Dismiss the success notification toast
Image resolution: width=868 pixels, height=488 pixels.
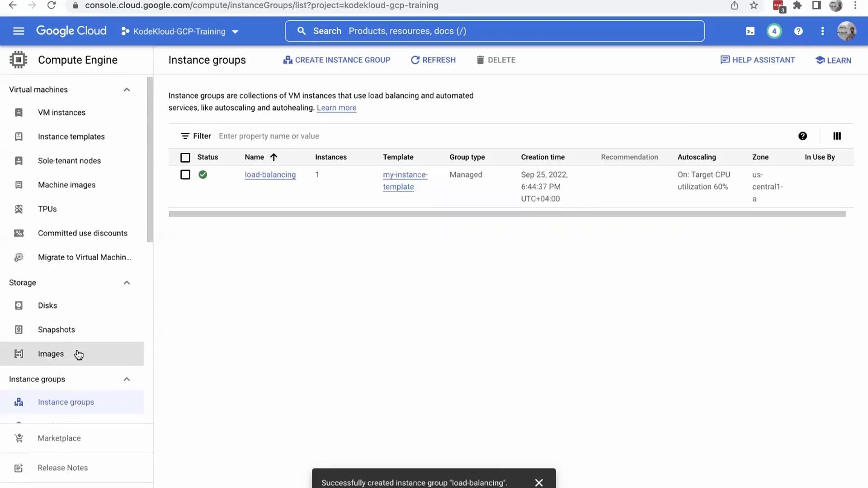click(538, 483)
